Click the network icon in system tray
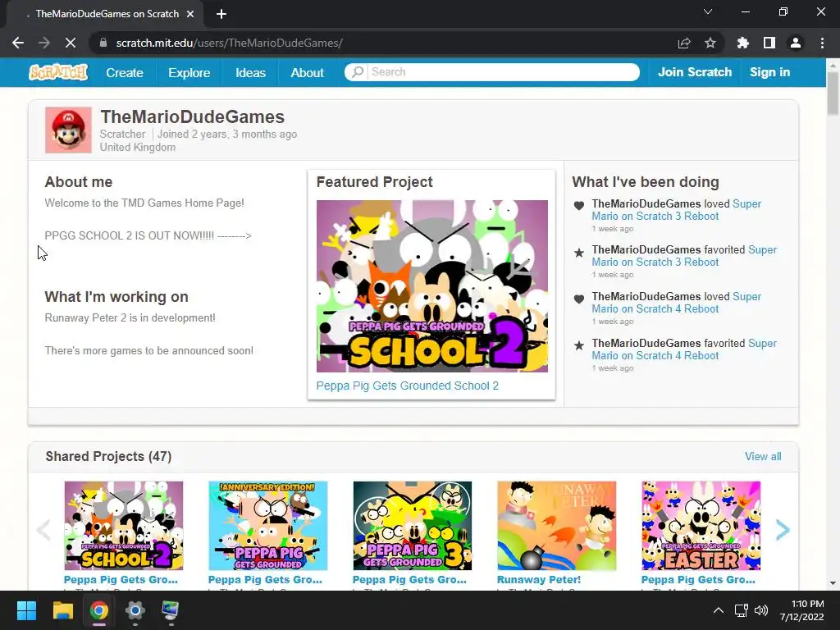Viewport: 840px width, 630px height. [742, 610]
